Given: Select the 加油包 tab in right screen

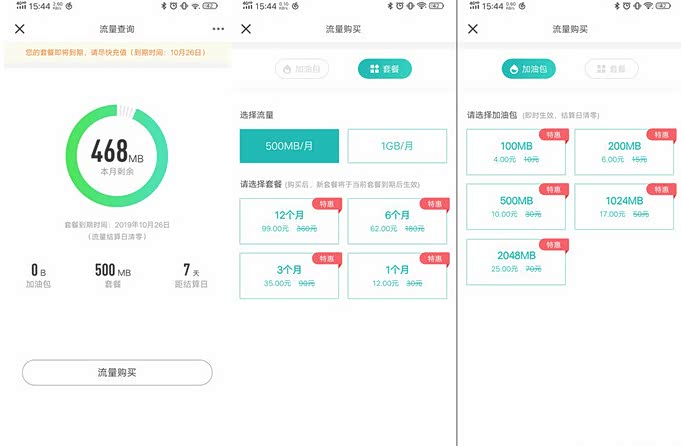Looking at the screenshot, I should [529, 69].
